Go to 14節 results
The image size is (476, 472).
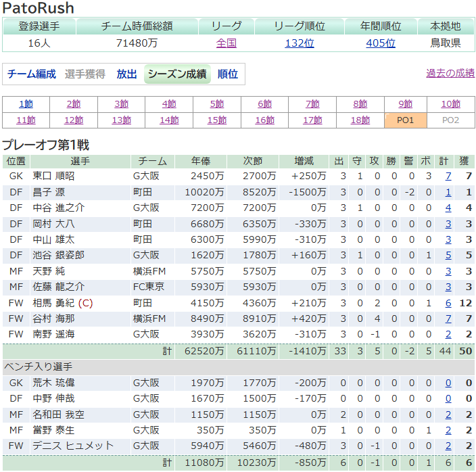pyautogui.click(x=169, y=120)
